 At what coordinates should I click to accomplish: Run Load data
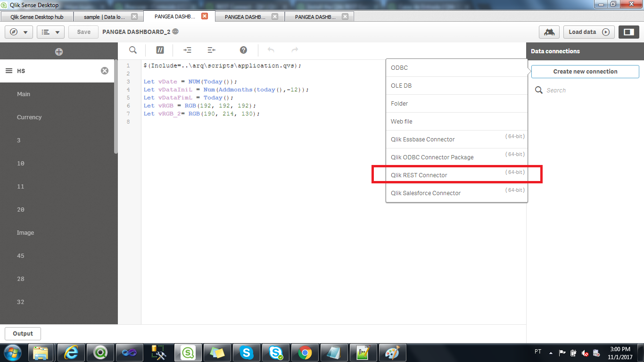tap(589, 32)
